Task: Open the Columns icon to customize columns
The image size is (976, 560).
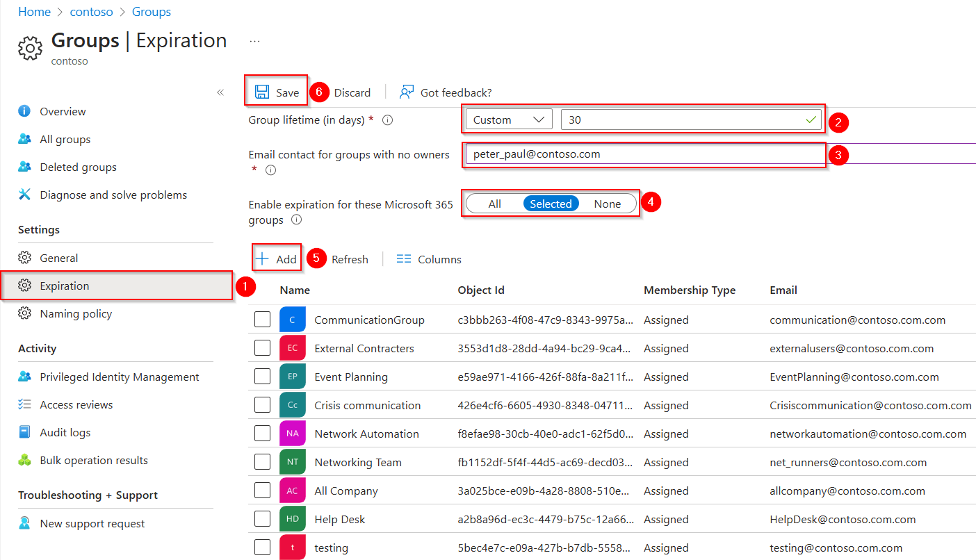Action: (x=404, y=258)
